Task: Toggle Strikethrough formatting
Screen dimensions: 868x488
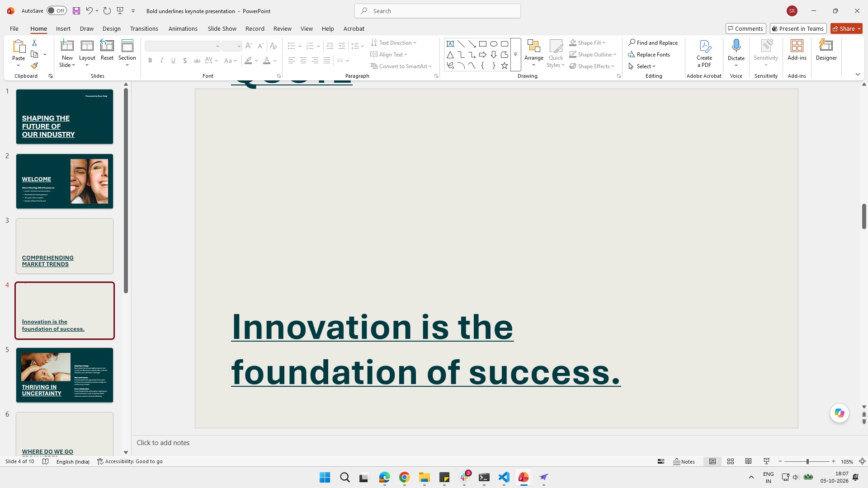Action: coord(197,61)
